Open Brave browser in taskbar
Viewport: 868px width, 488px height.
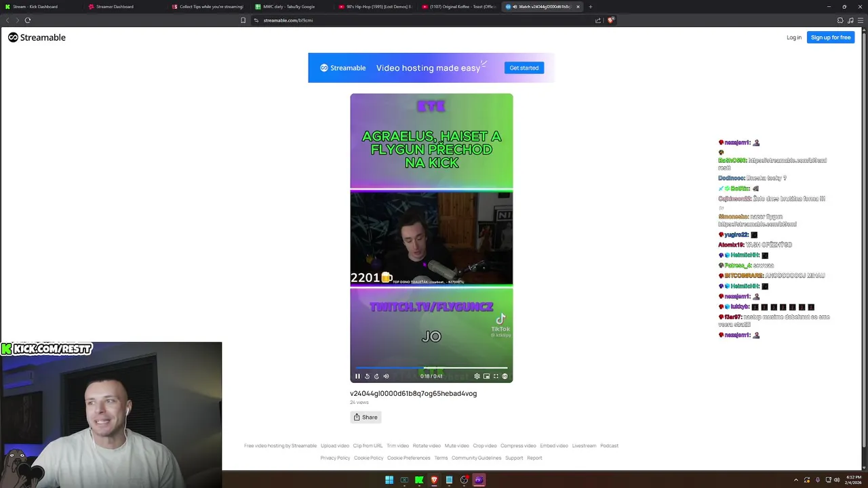tap(434, 480)
